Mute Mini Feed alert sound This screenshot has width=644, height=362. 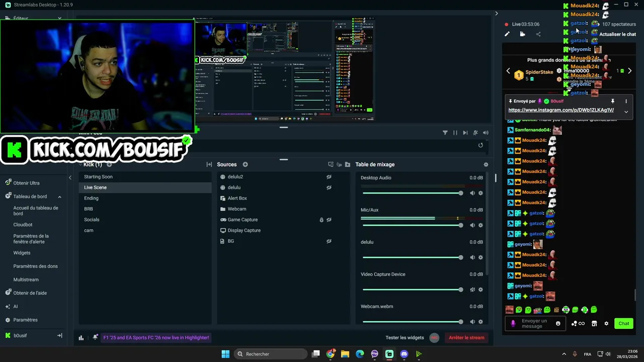(486, 133)
